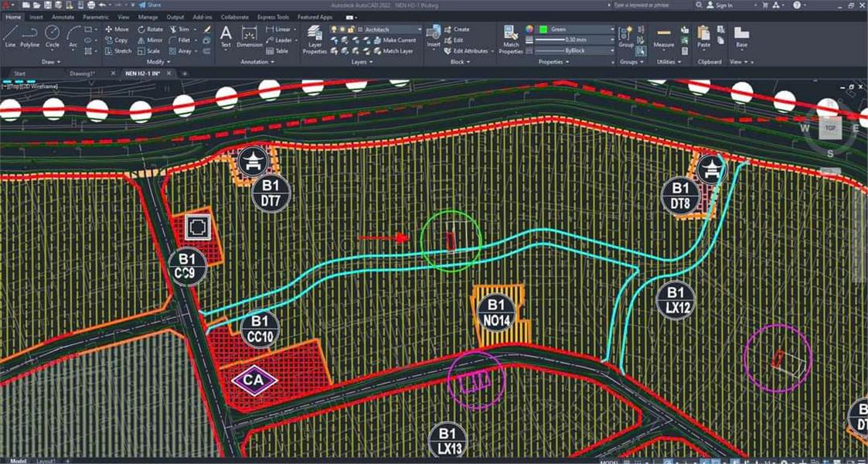Select the Polyline tool

point(29,36)
